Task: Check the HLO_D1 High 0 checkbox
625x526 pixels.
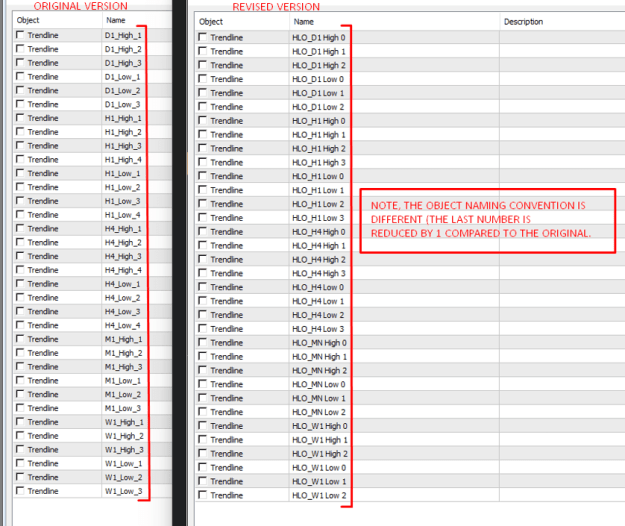Action: (x=202, y=37)
